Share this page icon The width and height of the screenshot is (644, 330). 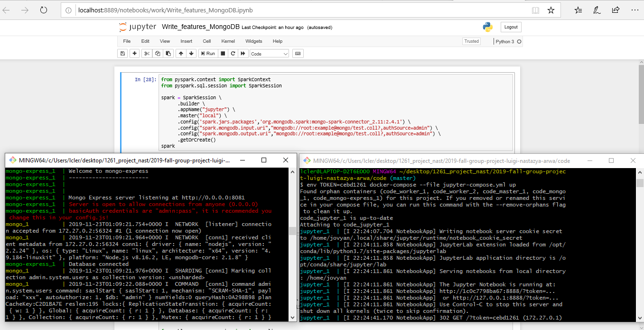point(616,10)
